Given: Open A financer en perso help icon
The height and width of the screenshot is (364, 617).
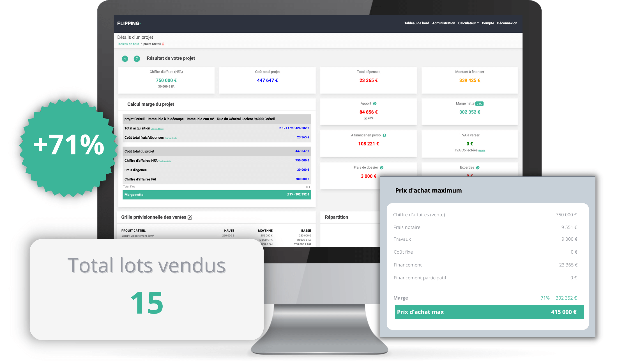Looking at the screenshot, I should tap(385, 135).
